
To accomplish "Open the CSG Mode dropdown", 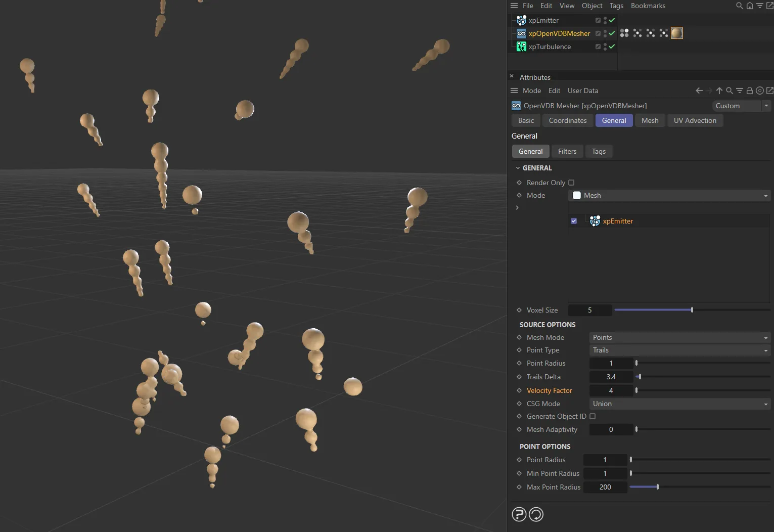I will [x=679, y=404].
